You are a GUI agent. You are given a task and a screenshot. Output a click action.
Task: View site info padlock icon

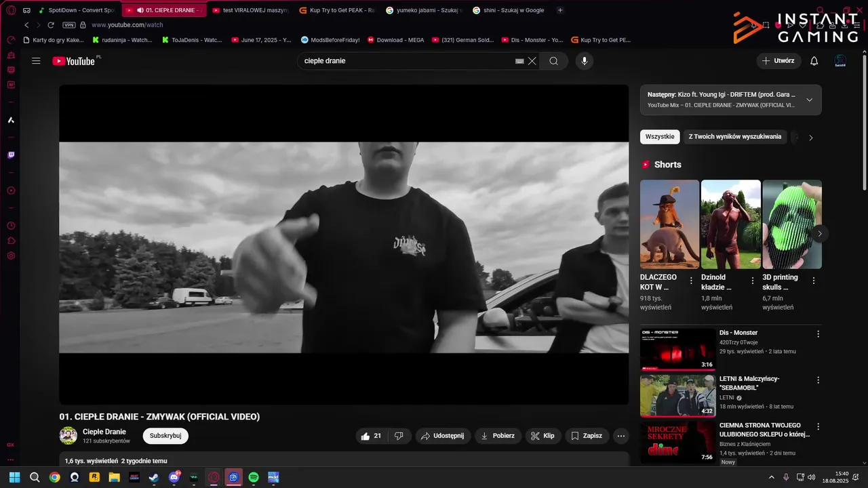coord(83,25)
